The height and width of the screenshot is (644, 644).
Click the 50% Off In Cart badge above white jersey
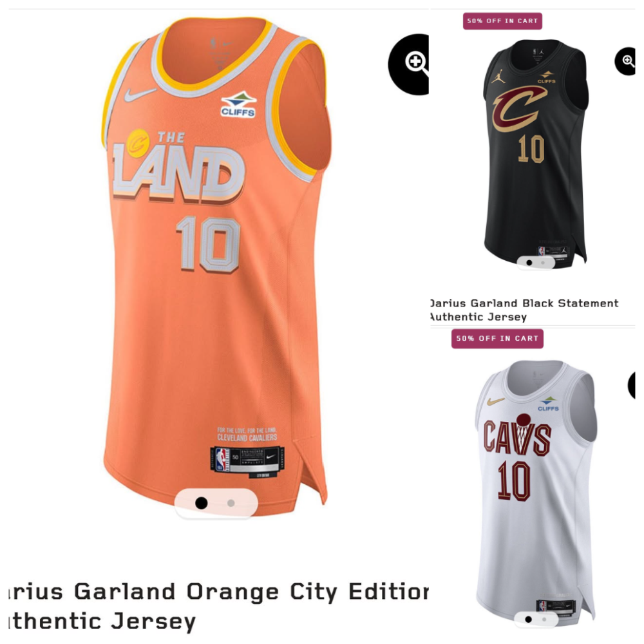click(497, 339)
